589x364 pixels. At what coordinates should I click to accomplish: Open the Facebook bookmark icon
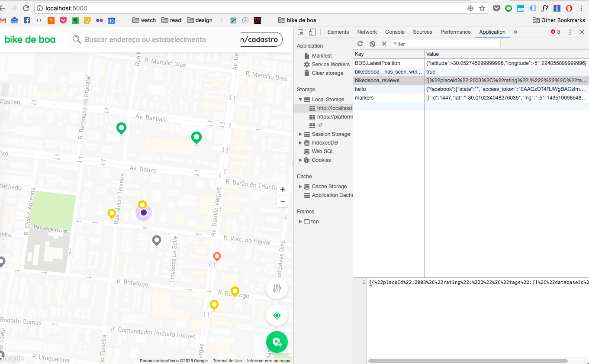[x=27, y=20]
